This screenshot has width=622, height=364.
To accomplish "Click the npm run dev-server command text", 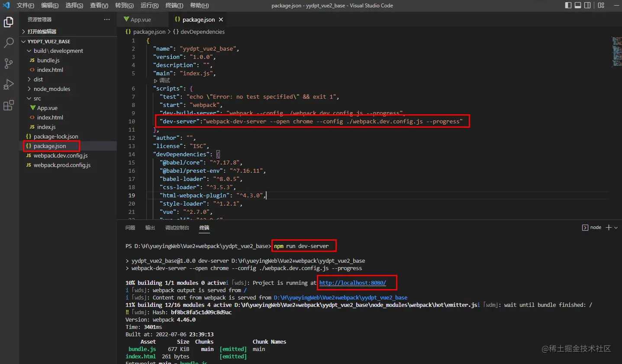I will tap(301, 246).
